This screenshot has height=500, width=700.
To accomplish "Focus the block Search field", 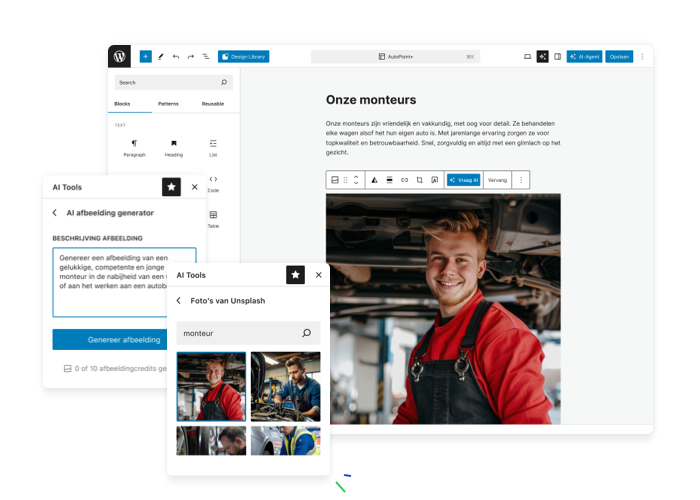I will (174, 83).
